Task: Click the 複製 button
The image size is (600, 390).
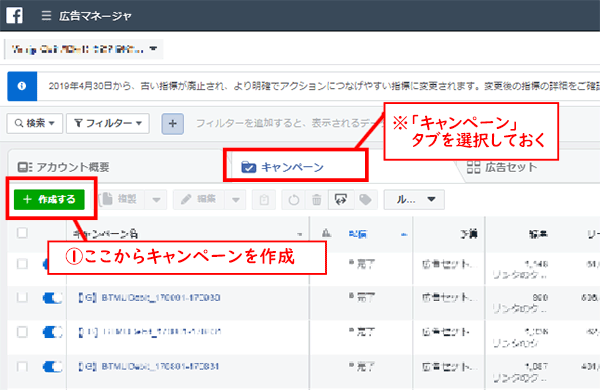Action: pos(121,200)
